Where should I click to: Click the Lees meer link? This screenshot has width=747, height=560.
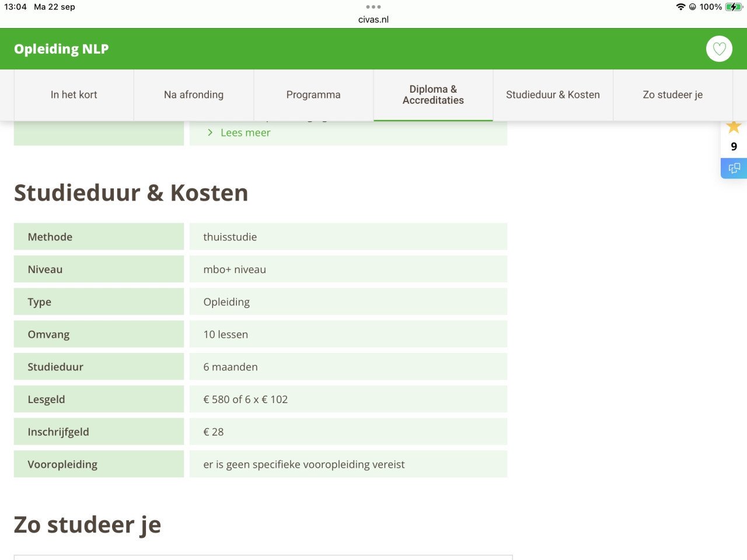coord(245,132)
